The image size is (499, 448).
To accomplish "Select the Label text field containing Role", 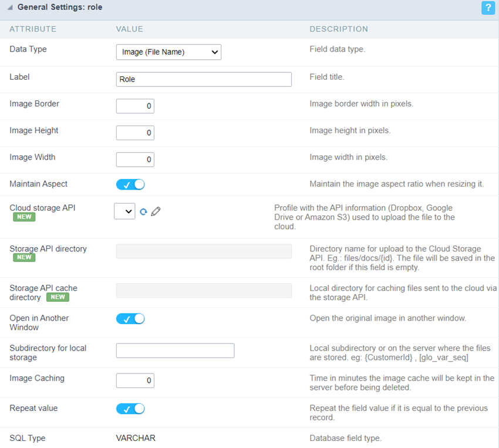I will (204, 79).
